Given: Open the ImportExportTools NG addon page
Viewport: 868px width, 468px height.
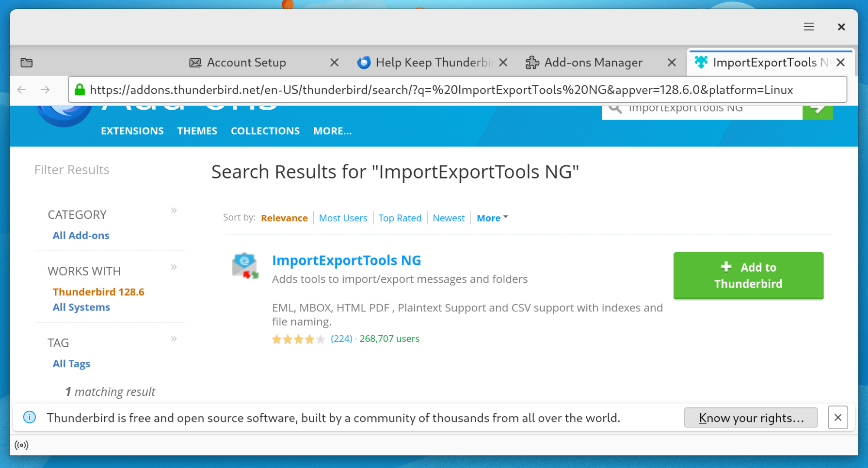Looking at the screenshot, I should pyautogui.click(x=346, y=260).
